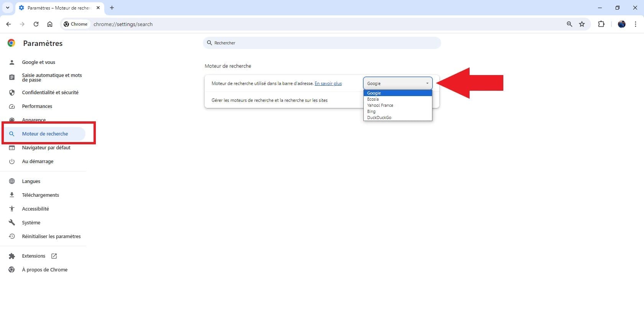Open zoom magnifier in address bar
Screen dimensions: 644x330
pyautogui.click(x=569, y=24)
